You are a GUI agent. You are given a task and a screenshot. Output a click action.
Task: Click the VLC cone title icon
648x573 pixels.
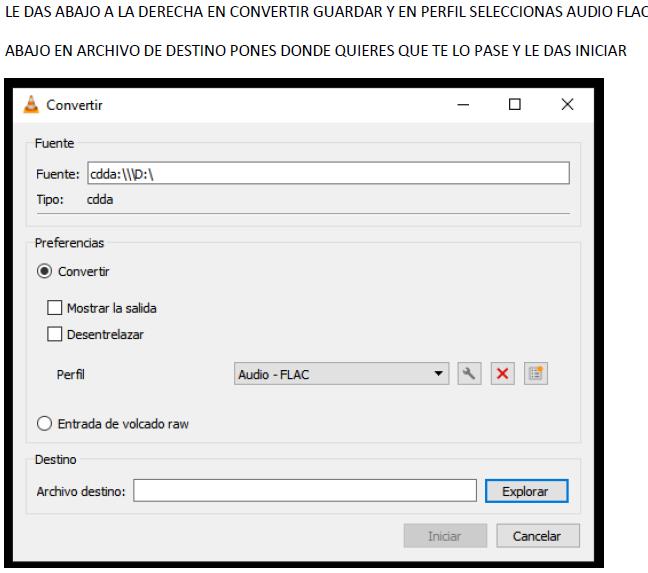31,105
